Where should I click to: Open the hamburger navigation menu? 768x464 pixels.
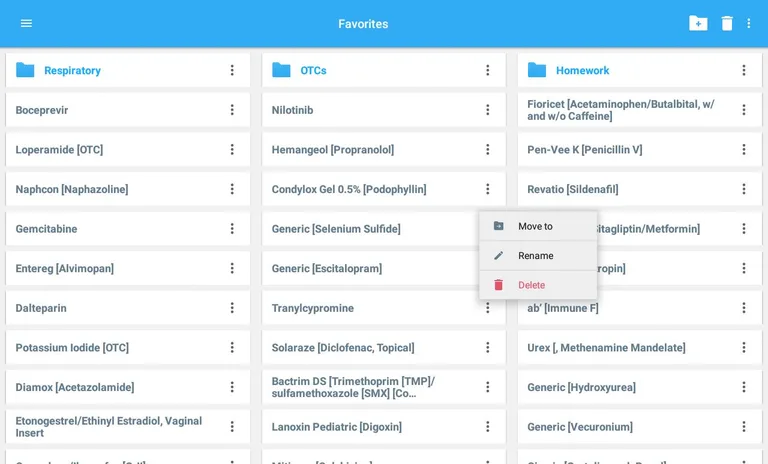click(26, 24)
